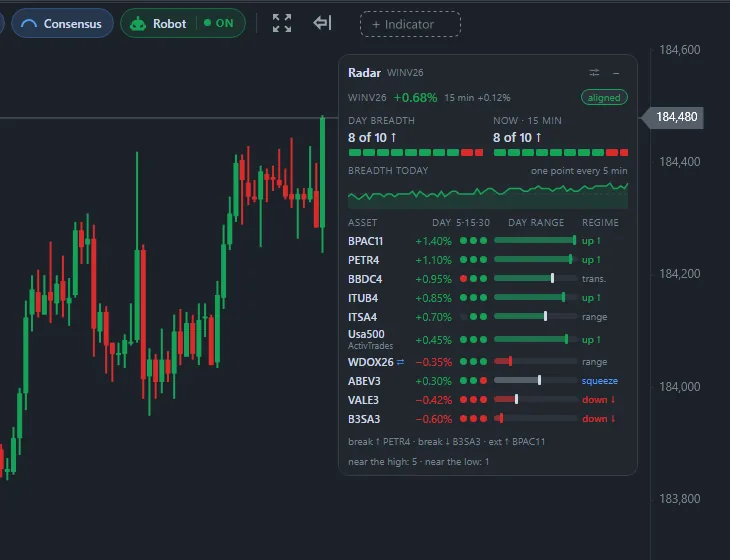Select the Usa500 ActivTrades asset
The width and height of the screenshot is (730, 560).
point(487,339)
